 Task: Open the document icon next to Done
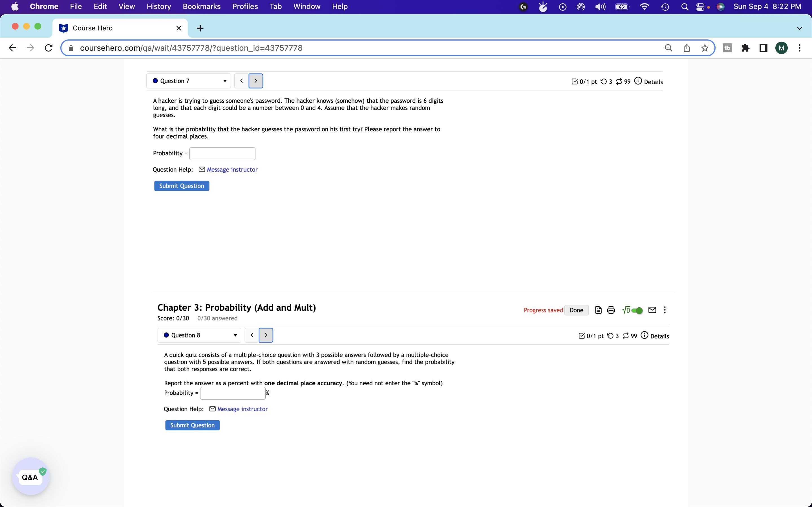tap(598, 310)
